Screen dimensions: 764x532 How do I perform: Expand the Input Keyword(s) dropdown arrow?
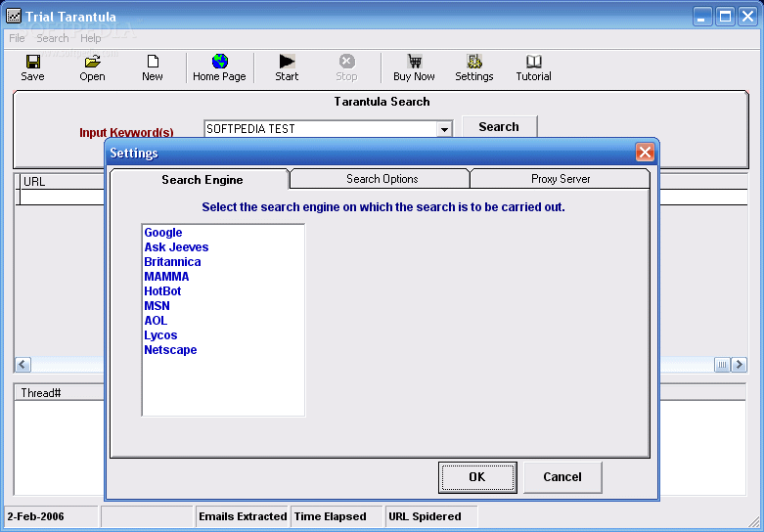444,130
